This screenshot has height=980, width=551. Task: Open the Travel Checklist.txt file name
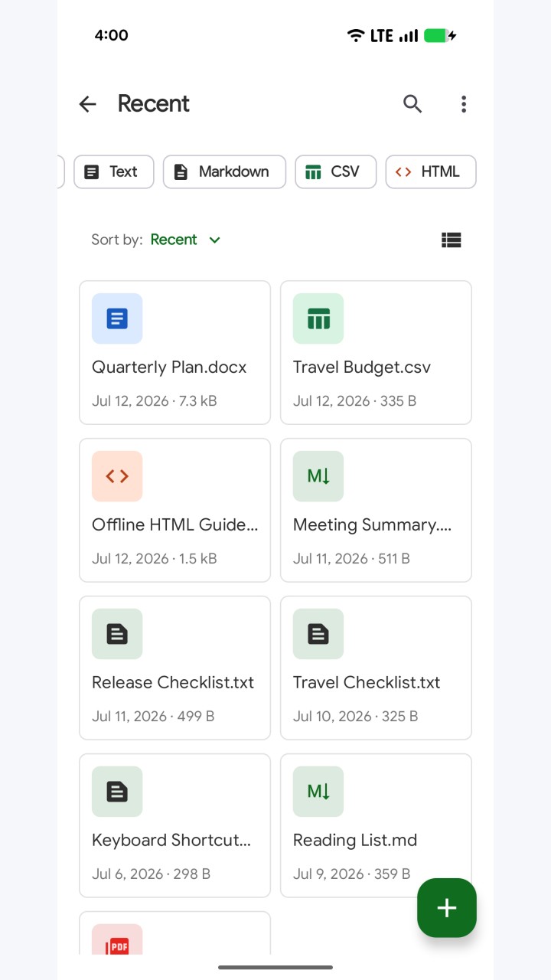point(367,683)
